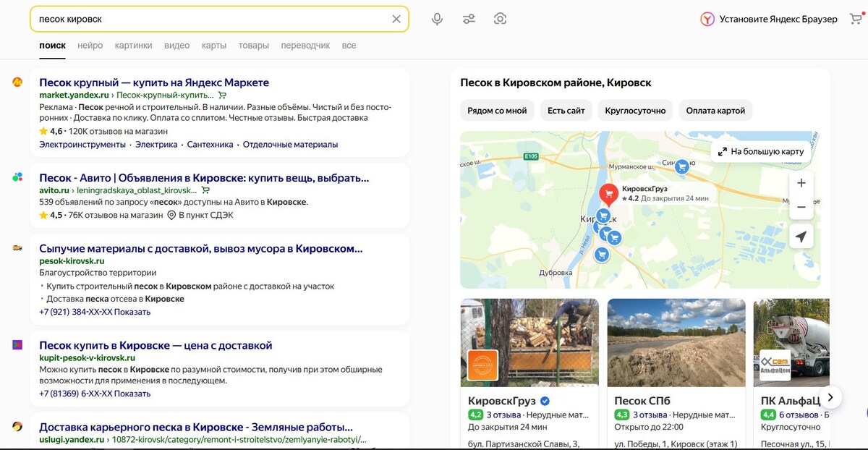Screen dimensions: 868x450
Task: Open ПК АльфаЦем 6 отзывов reviews
Action: [x=799, y=415]
